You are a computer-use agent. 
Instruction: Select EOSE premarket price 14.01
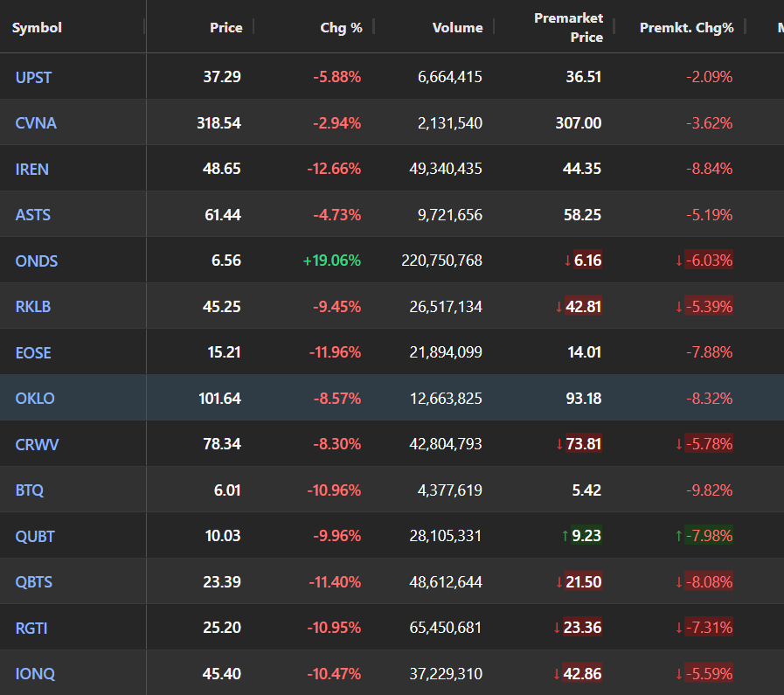(x=584, y=352)
